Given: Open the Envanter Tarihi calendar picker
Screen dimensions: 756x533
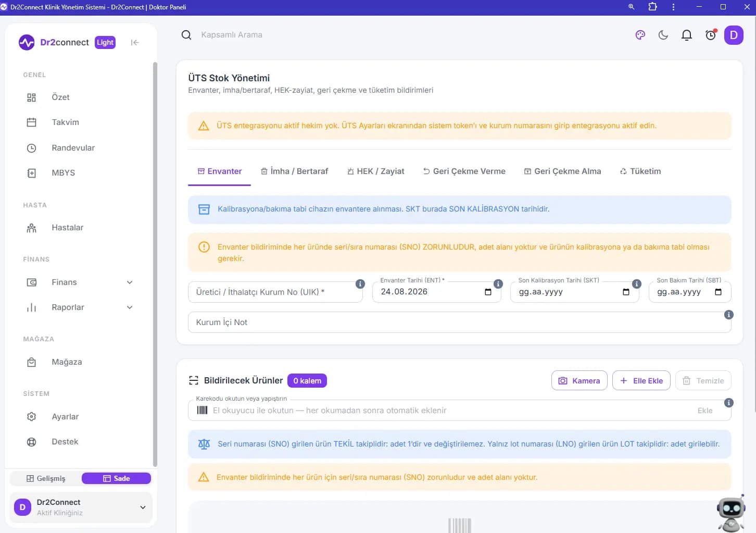Looking at the screenshot, I should 488,292.
